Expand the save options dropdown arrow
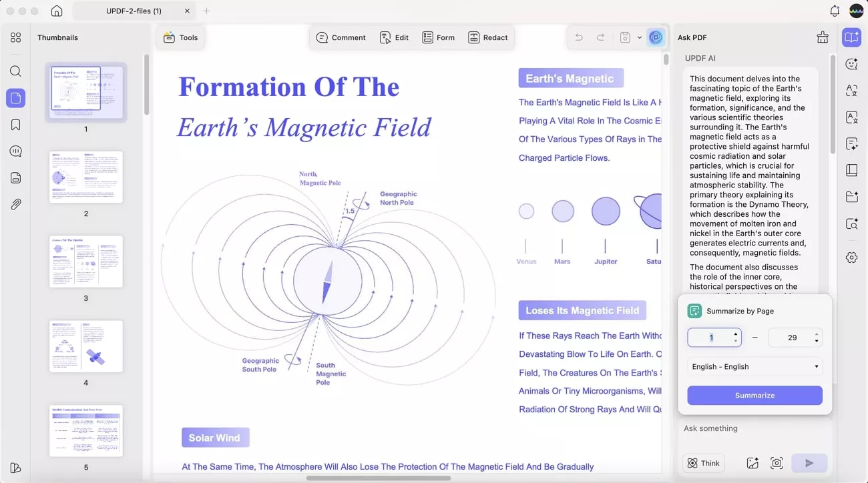868x483 pixels. pos(640,37)
